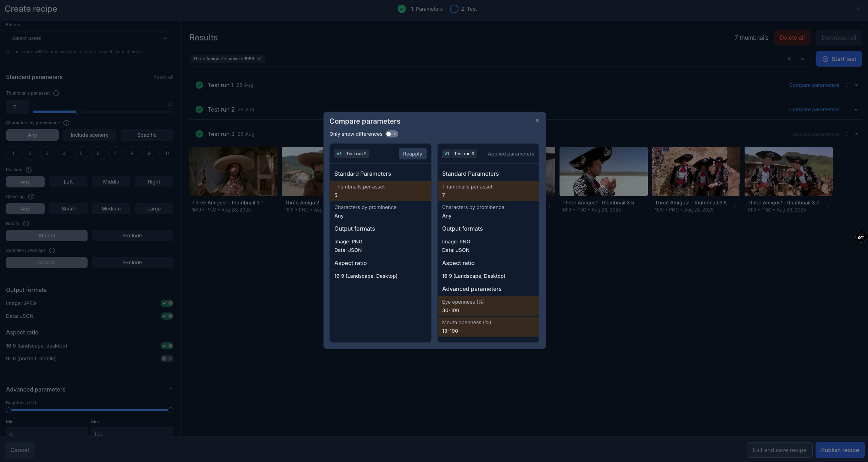Image resolution: width=868 pixels, height=462 pixels.
Task: Open the options menu for thumbnail 3.5
Action: [642, 206]
